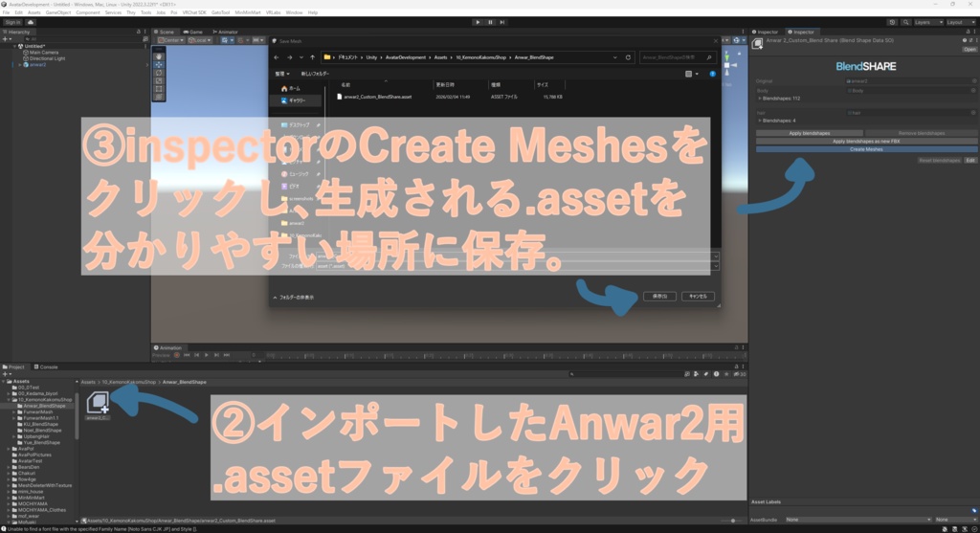Click the Hierarchy add (+) button
The height and width of the screenshot is (533, 980).
point(6,38)
